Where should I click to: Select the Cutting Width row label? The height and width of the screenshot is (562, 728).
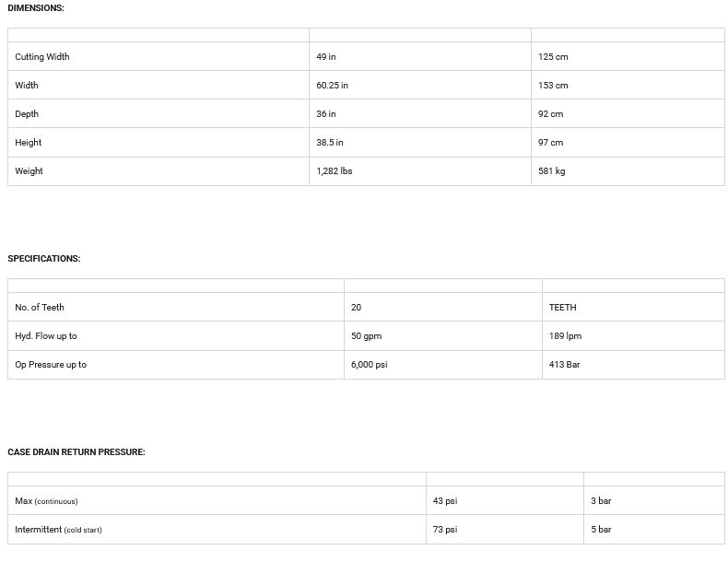click(x=42, y=57)
